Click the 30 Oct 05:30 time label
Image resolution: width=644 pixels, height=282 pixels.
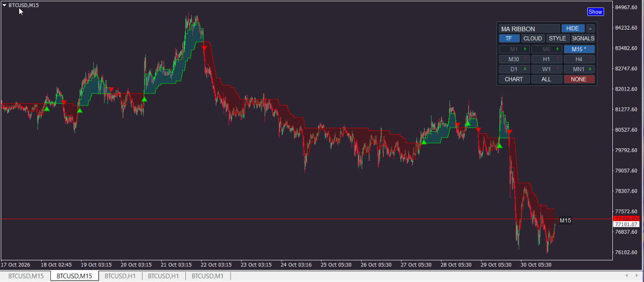pyautogui.click(x=536, y=264)
